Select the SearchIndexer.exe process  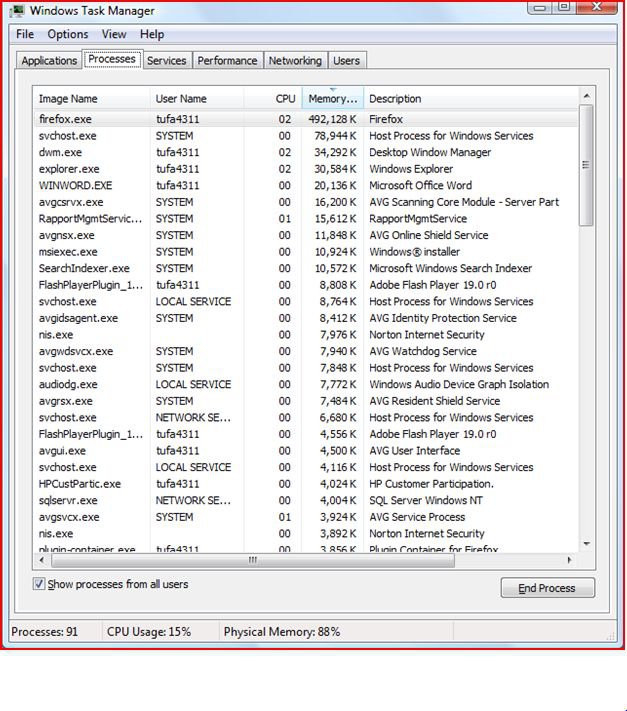tap(306, 268)
